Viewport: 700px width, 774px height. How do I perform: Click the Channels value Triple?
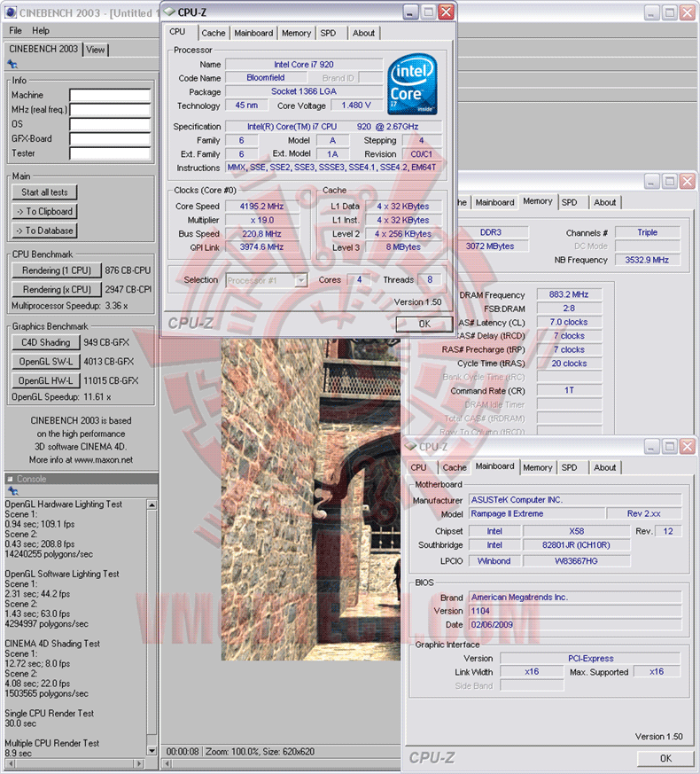tap(647, 232)
